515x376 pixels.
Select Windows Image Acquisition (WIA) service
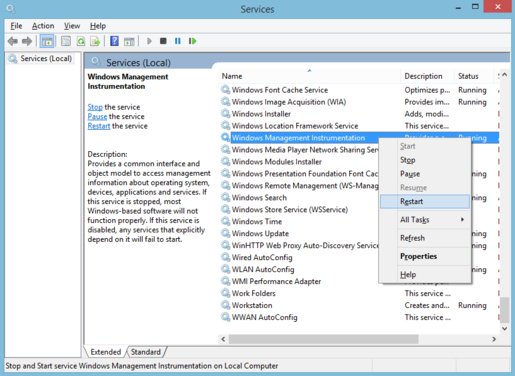pyautogui.click(x=359, y=102)
